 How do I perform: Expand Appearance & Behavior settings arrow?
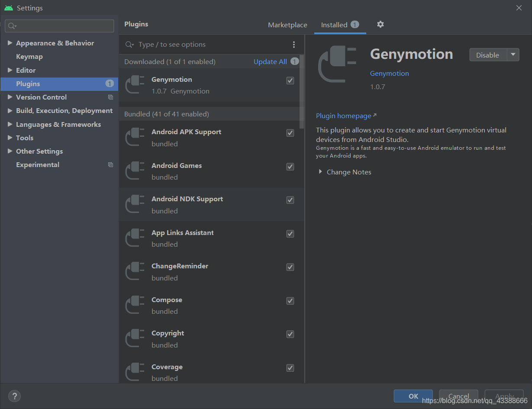[x=10, y=43]
